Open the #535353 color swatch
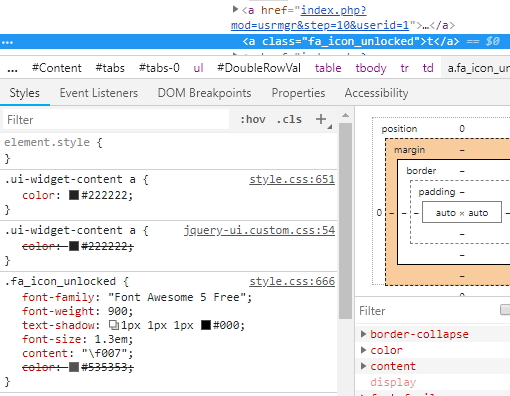This screenshot has width=510, height=396. (74, 367)
